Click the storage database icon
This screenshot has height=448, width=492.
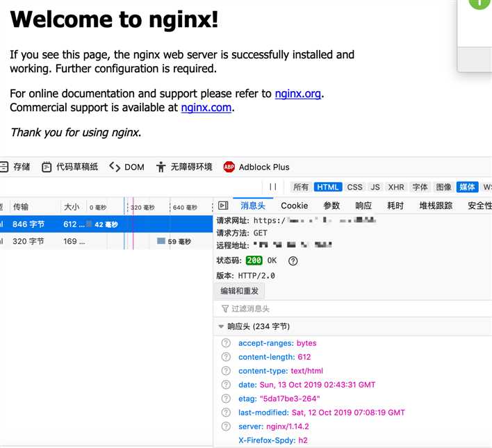(3, 167)
